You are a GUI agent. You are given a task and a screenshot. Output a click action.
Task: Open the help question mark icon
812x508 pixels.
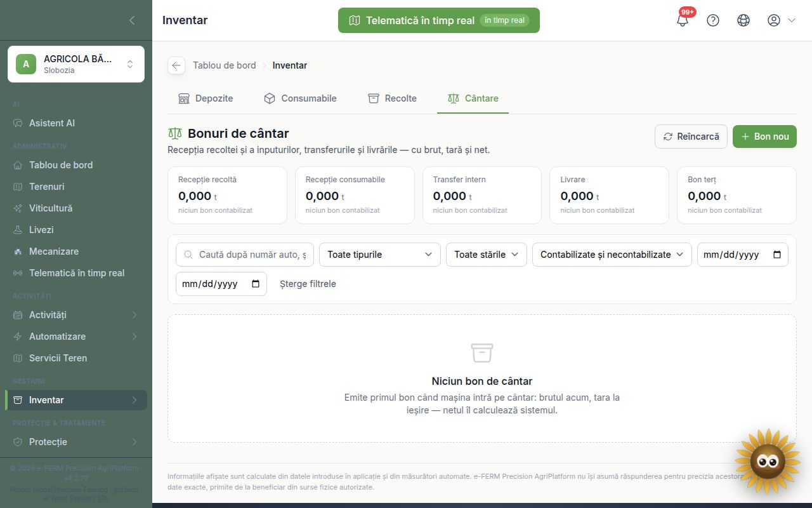coord(713,20)
